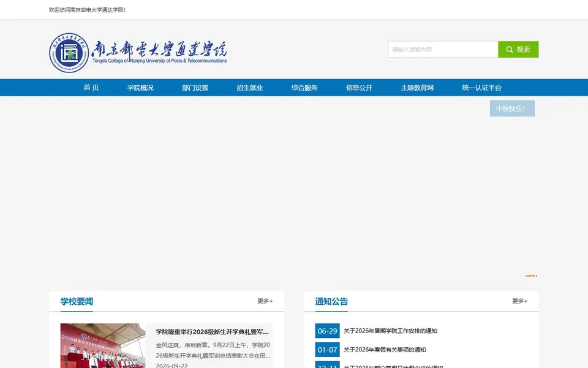
Task: Open the 统一认证平台 navigation link
Action: pyautogui.click(x=481, y=88)
